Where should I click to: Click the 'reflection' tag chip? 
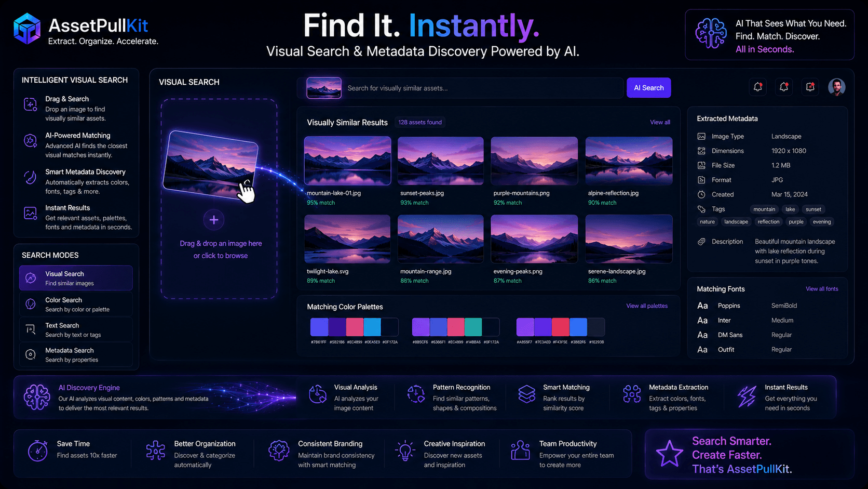(x=768, y=222)
